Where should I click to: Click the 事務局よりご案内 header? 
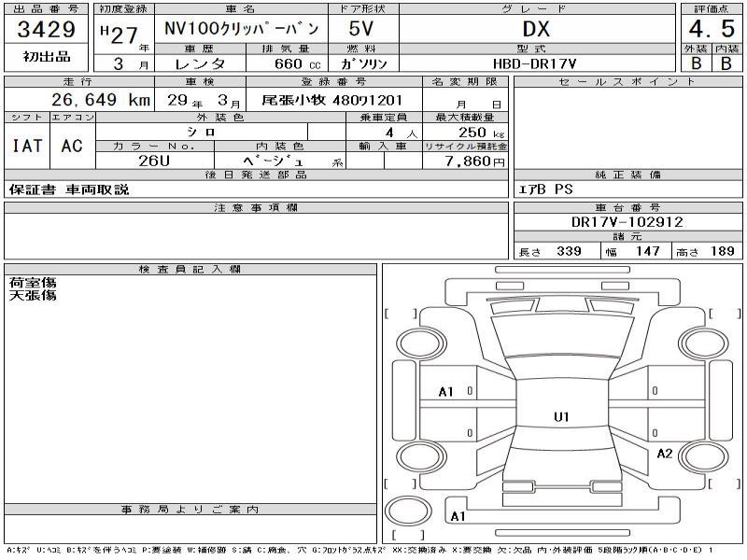coord(190,510)
